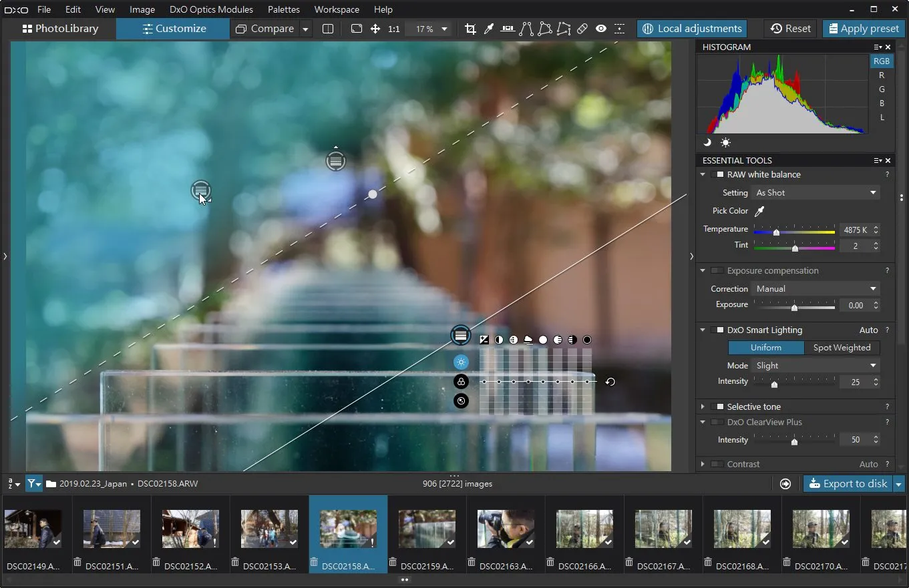Open the Smart Lighting Mode dropdown
909x588 pixels.
point(815,366)
